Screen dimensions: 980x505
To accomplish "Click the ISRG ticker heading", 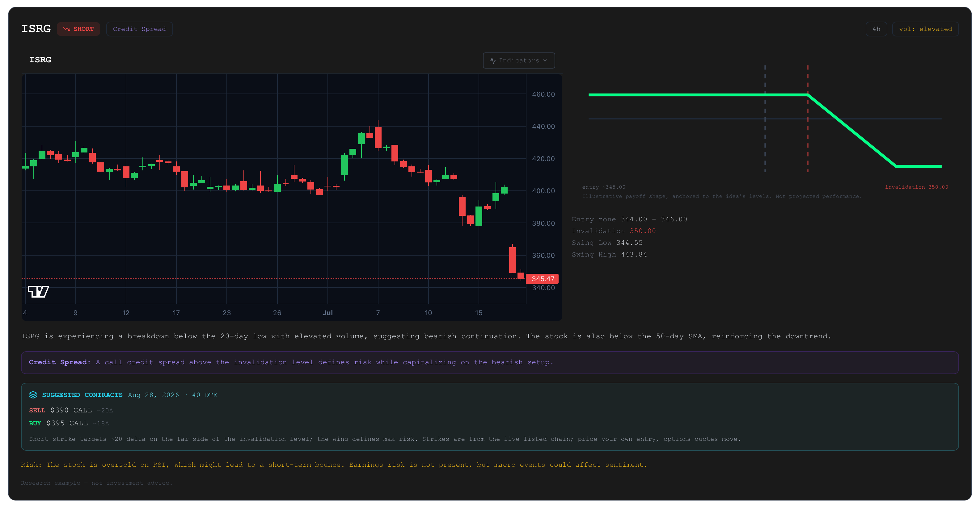I will (36, 29).
